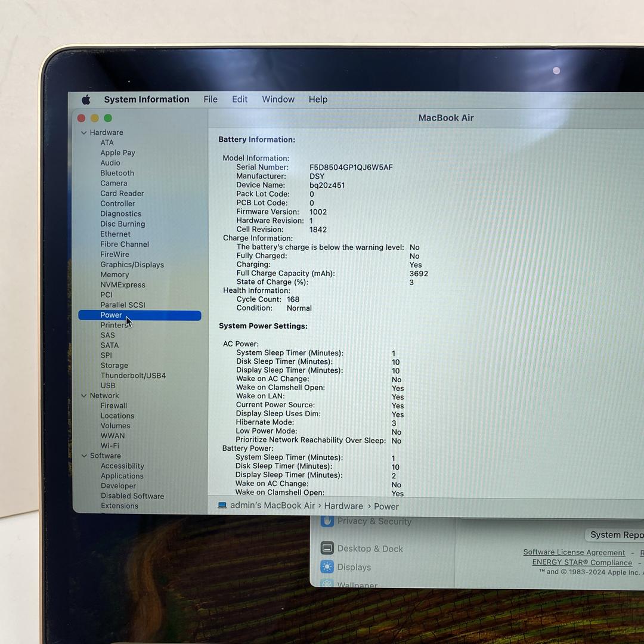Open Displays in System Settings
This screenshot has height=644, width=644.
point(345,567)
